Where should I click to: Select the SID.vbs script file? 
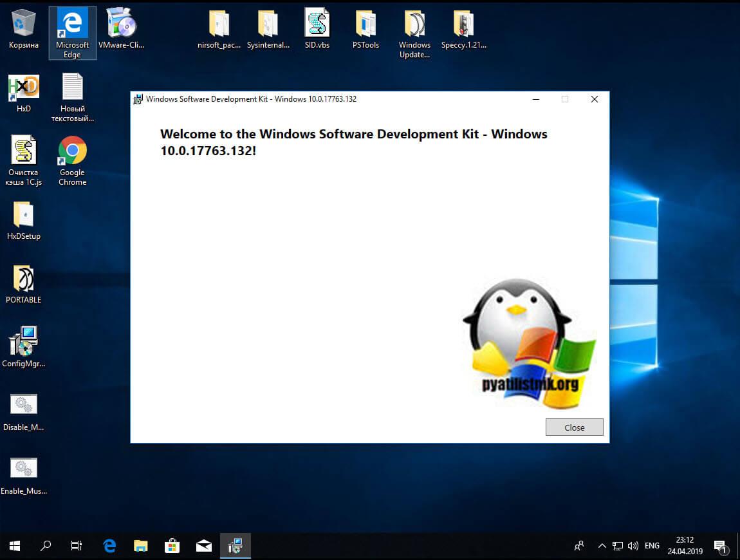click(317, 29)
